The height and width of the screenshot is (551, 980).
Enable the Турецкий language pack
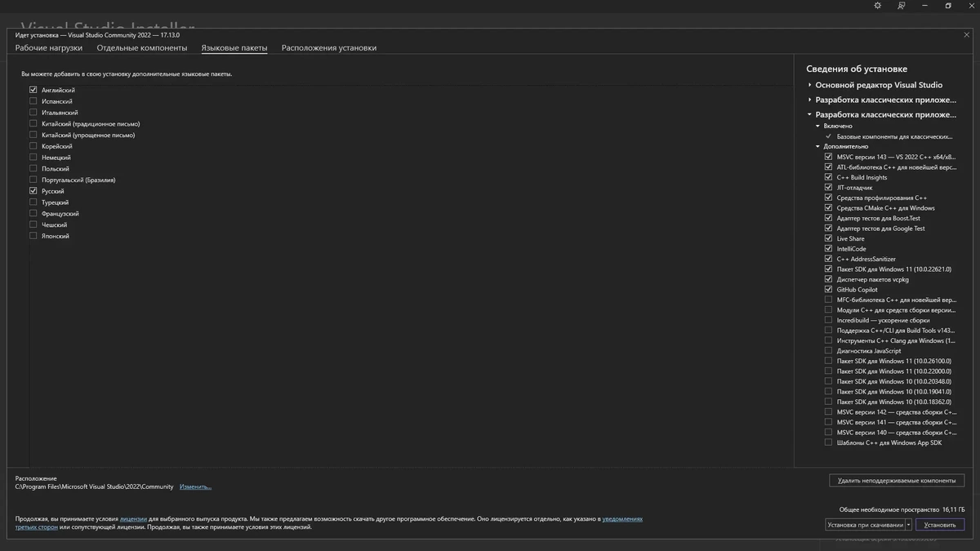pyautogui.click(x=33, y=202)
